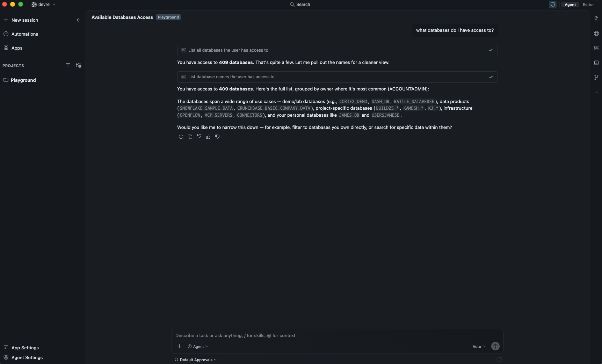Switch to Agent mode
This screenshot has width=602, height=364.
[570, 5]
